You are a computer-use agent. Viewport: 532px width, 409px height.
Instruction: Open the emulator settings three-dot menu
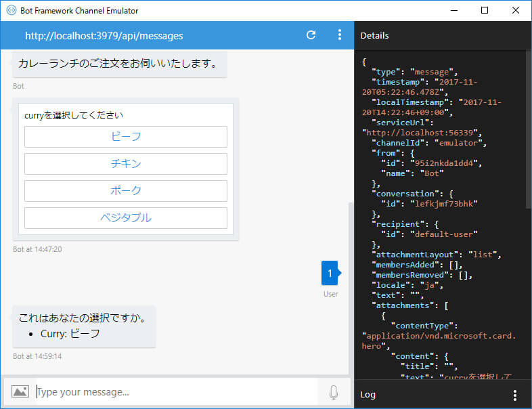(340, 35)
